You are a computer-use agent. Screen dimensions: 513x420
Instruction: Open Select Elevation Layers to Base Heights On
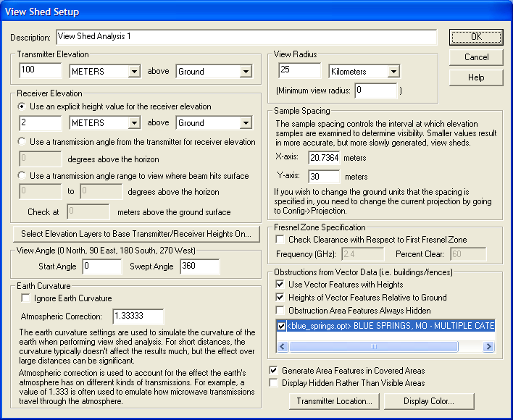(x=136, y=234)
